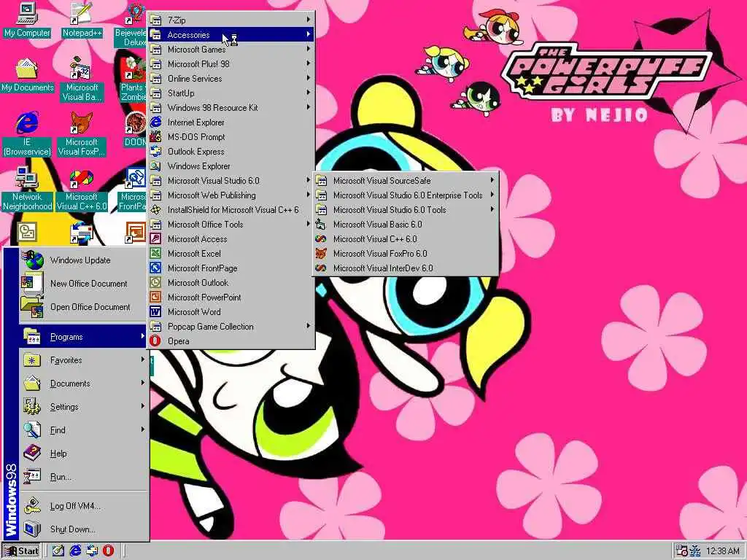Click Microsoft Outlook clock icon in menu
Viewport: 747px width, 560px height.
point(155,283)
